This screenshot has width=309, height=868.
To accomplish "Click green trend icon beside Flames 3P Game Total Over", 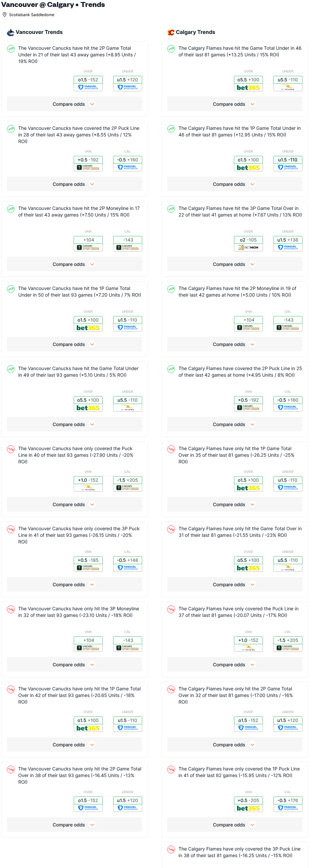I will pos(171,209).
